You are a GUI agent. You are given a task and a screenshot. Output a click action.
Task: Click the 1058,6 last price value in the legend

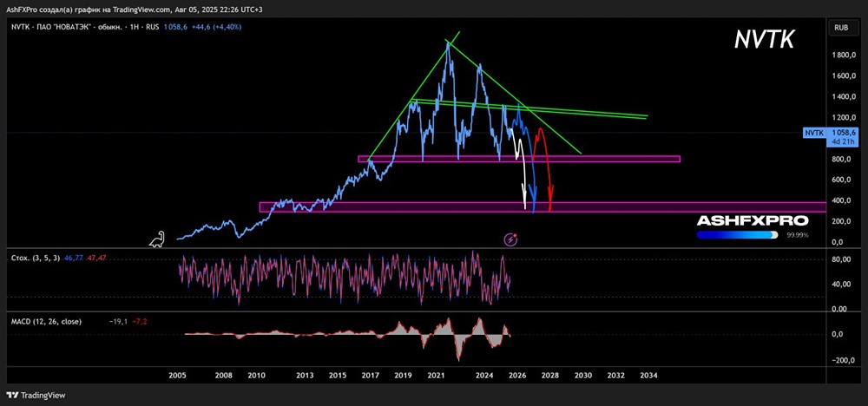pos(175,27)
